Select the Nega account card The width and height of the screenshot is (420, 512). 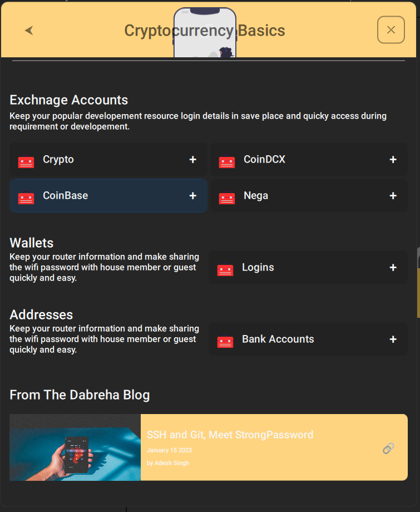point(309,195)
